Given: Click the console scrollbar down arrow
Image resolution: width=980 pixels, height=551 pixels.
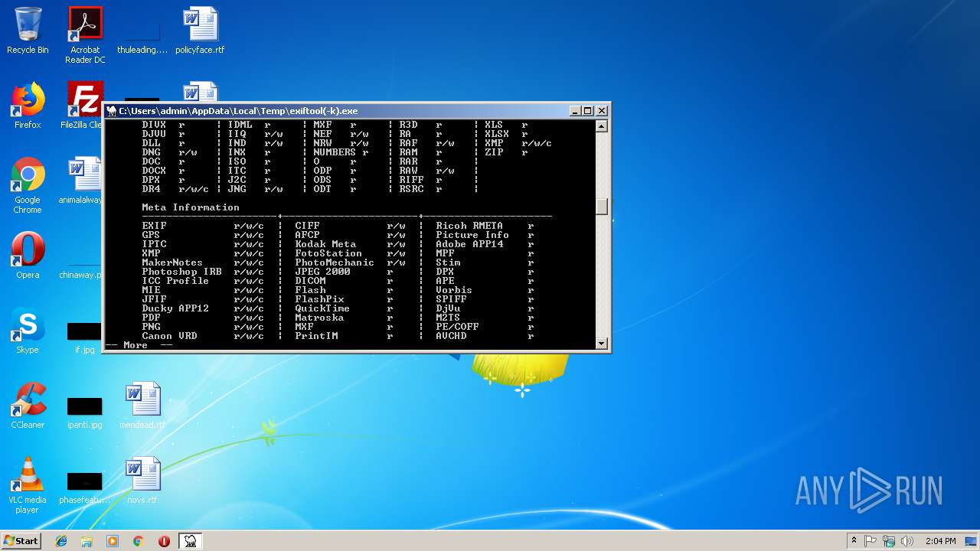Looking at the screenshot, I should [602, 343].
